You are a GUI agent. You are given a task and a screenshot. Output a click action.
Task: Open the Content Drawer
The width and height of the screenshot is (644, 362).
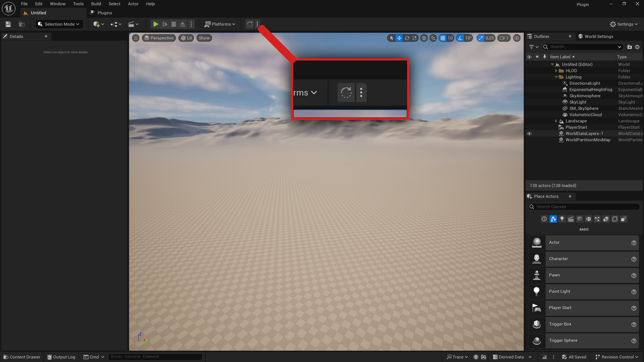[22, 357]
